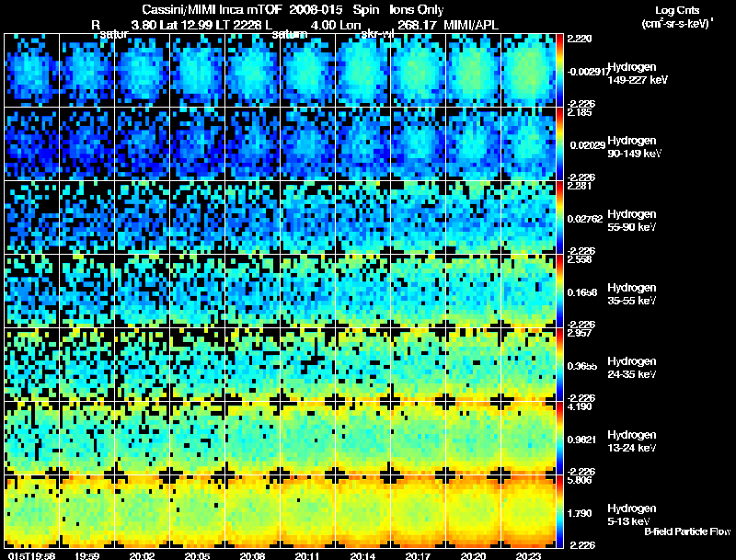The image size is (736, 560).
Task: Click the '20:17' time axis label
Action: tap(418, 555)
